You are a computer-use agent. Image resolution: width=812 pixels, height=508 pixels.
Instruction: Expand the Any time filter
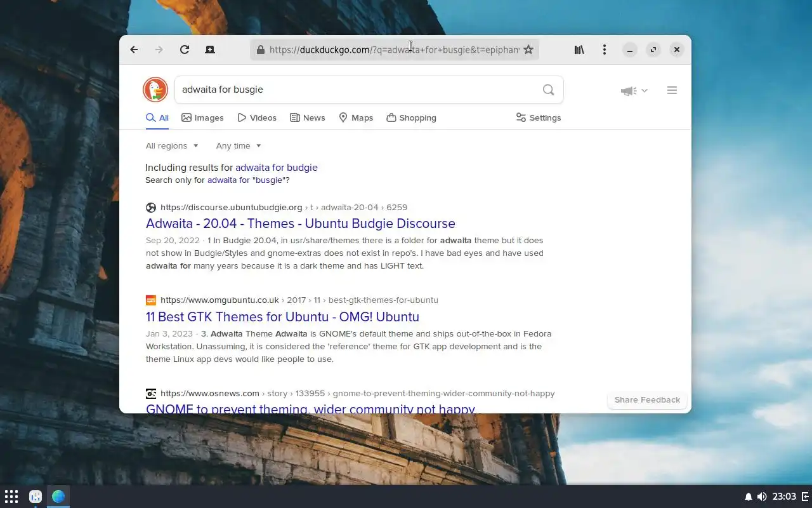pyautogui.click(x=239, y=145)
